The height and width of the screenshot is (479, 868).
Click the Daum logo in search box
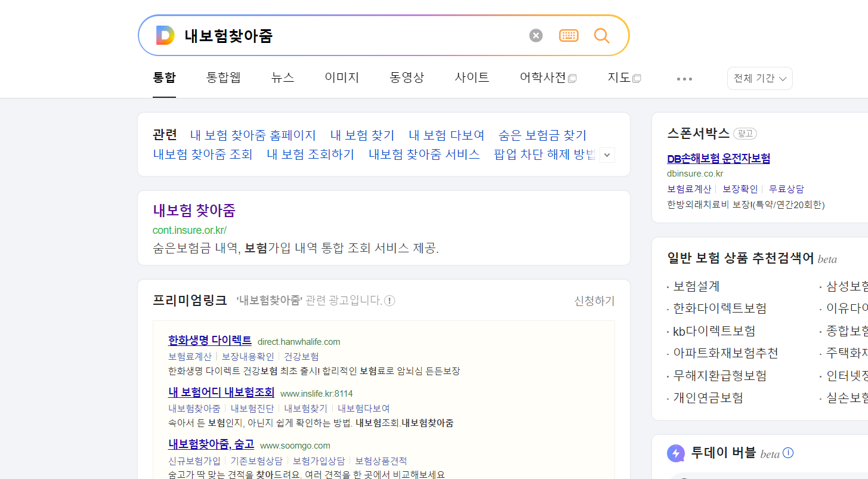click(165, 36)
